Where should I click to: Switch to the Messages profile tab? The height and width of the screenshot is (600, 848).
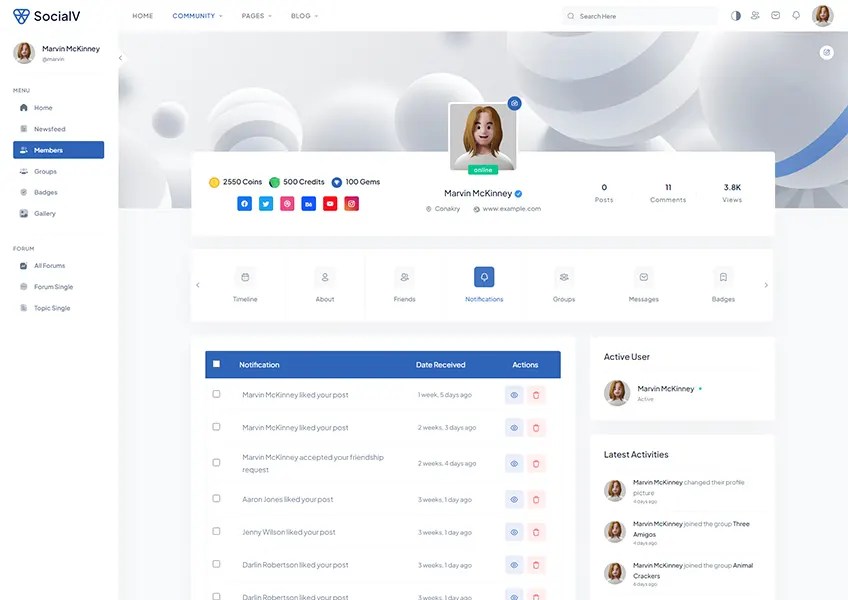point(644,285)
